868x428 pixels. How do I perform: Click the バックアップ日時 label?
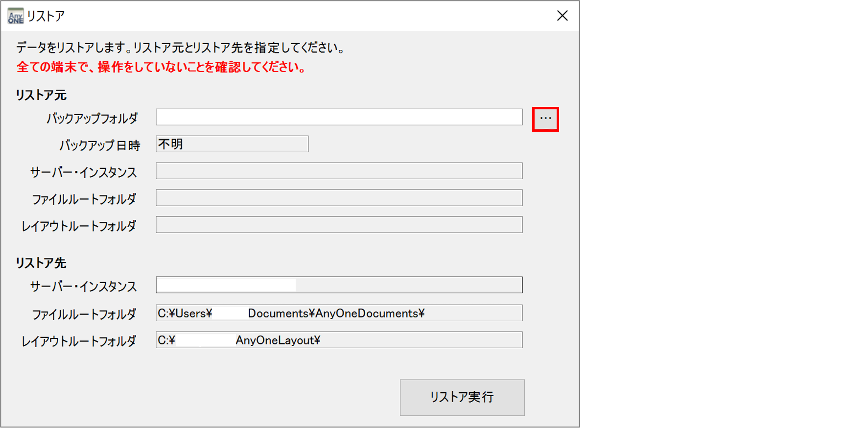[100, 145]
